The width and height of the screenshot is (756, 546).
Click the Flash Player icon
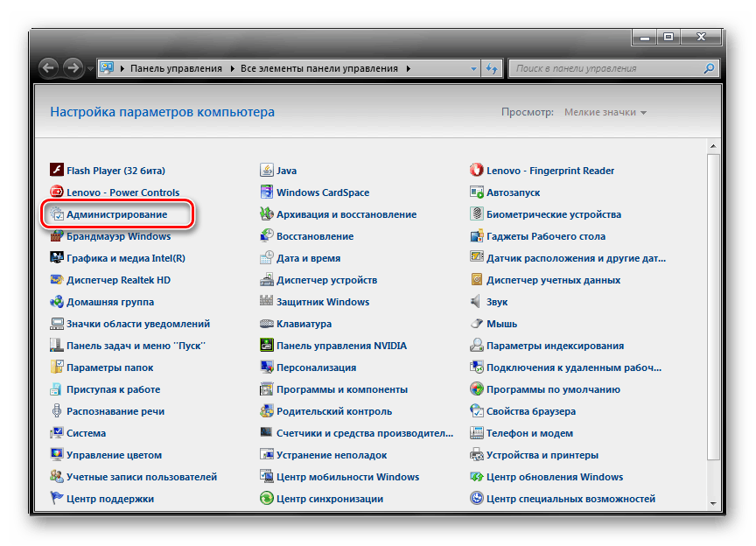pos(57,171)
